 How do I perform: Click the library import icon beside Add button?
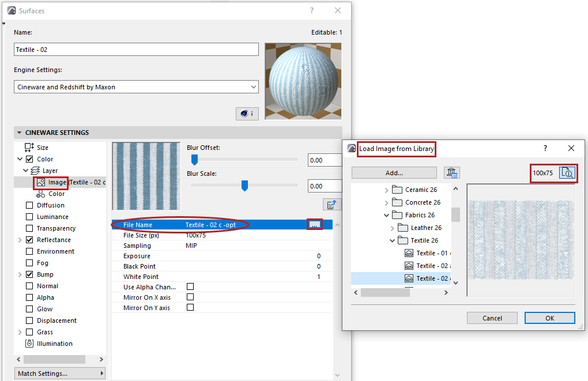(452, 172)
